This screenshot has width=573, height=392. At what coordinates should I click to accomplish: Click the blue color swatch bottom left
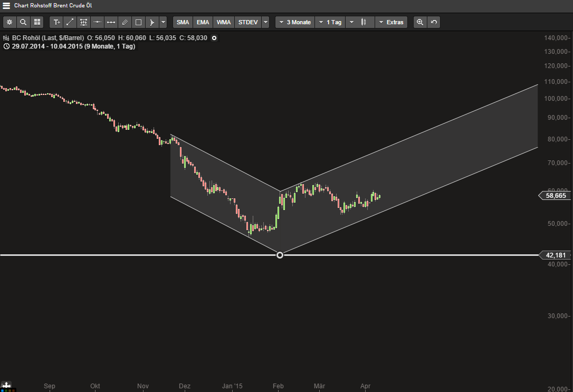pyautogui.click(x=2, y=390)
